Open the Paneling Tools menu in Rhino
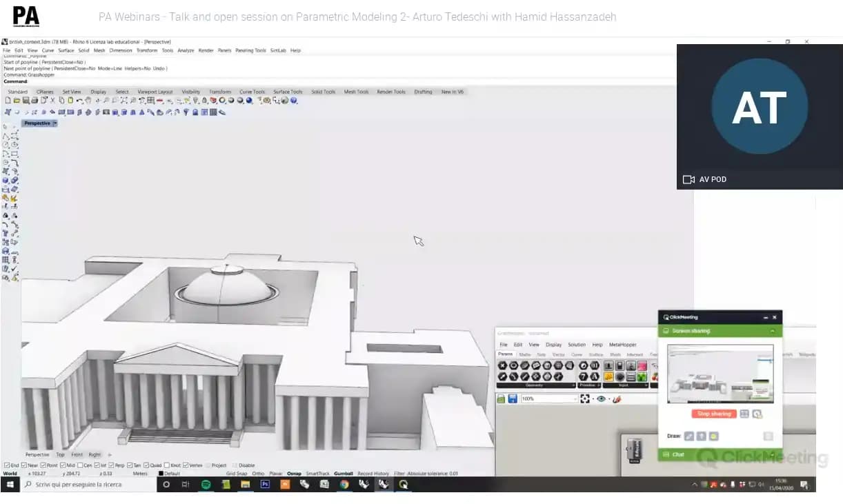 click(250, 50)
